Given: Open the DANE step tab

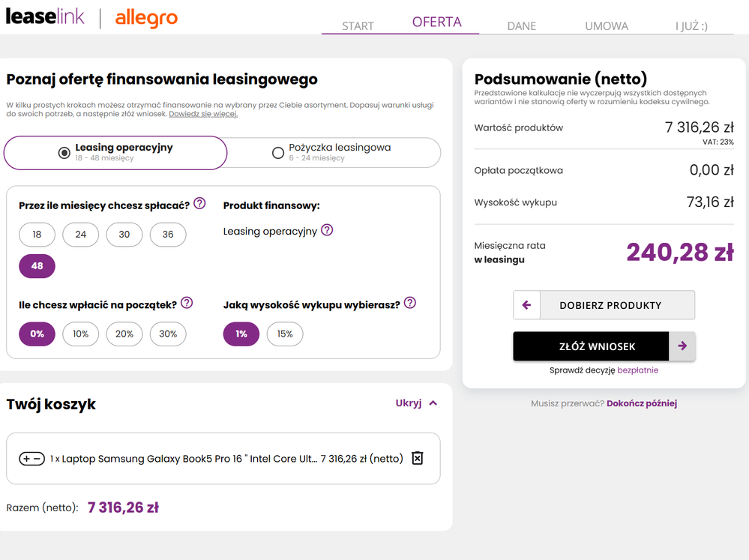Looking at the screenshot, I should coord(521,25).
